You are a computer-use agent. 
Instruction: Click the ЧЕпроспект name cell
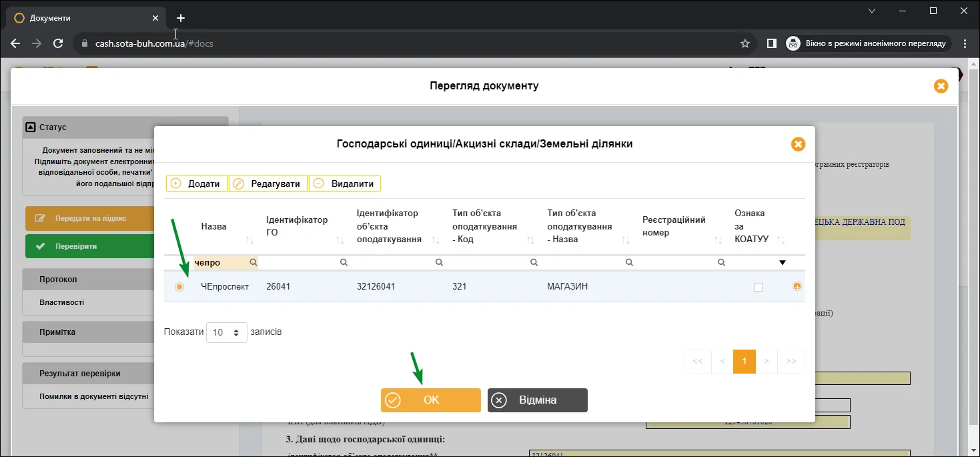coord(225,287)
